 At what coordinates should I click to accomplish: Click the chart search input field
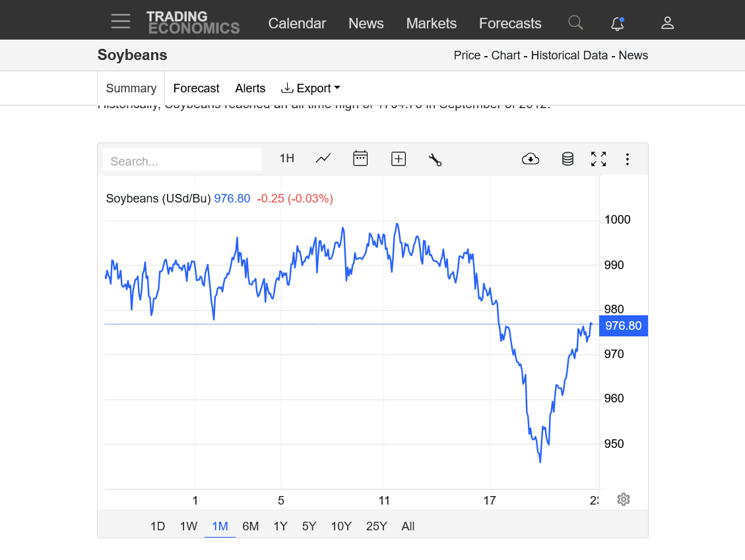(182, 161)
